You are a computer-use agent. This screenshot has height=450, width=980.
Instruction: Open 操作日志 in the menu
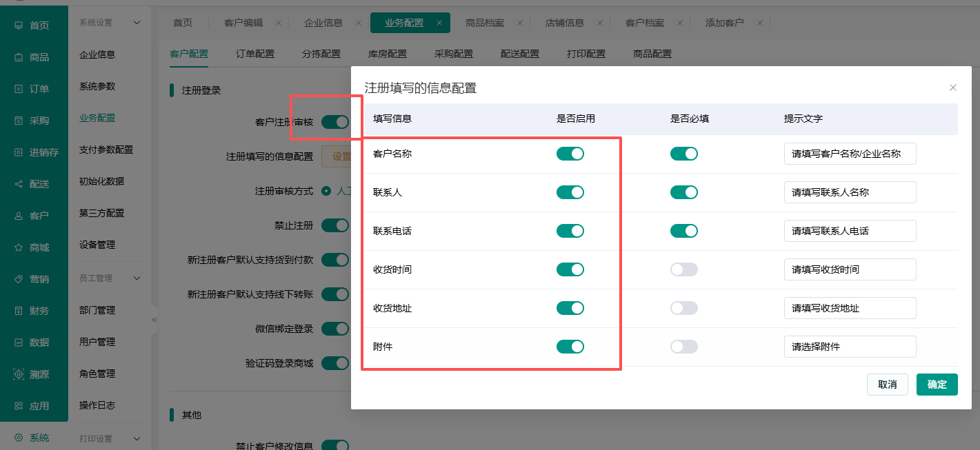coord(97,405)
